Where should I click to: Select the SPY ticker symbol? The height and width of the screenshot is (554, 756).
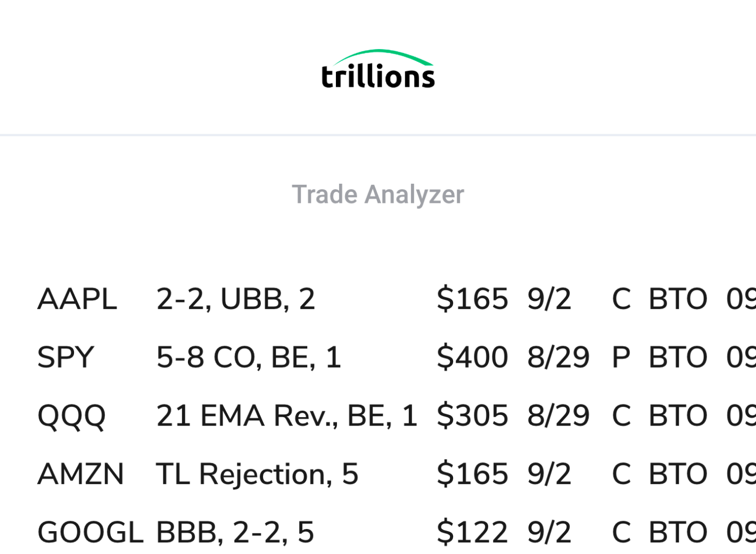tap(65, 357)
